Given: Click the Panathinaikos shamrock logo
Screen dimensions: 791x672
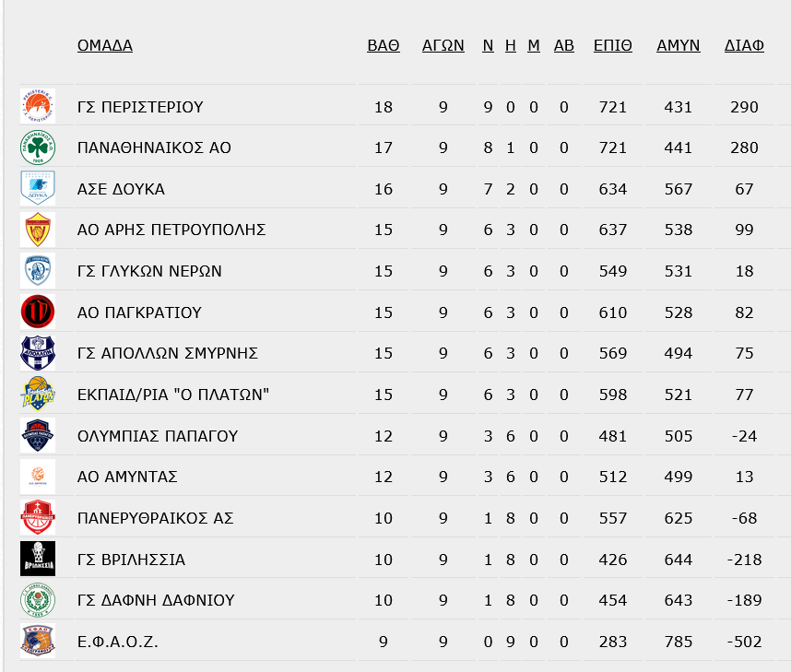Looking at the screenshot, I should (x=38, y=147).
